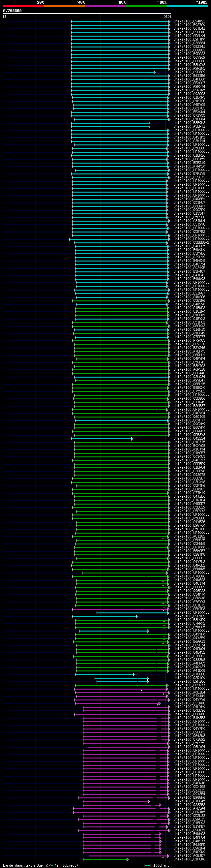Click label UniRef100_A7E5A4
This screenshot has width=211, height=868.
(189, 808)
